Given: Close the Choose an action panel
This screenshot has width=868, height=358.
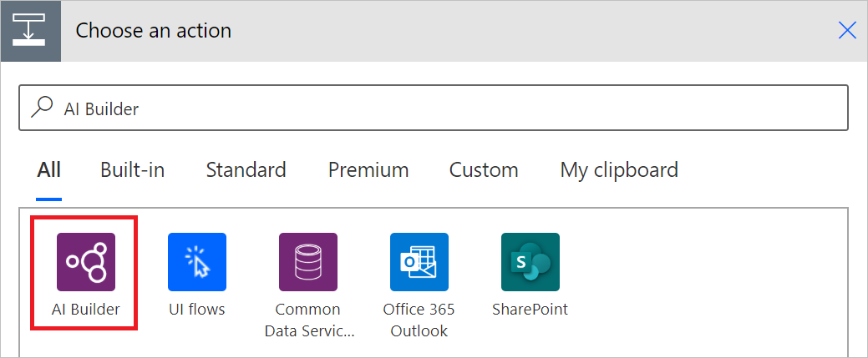Looking at the screenshot, I should (847, 31).
